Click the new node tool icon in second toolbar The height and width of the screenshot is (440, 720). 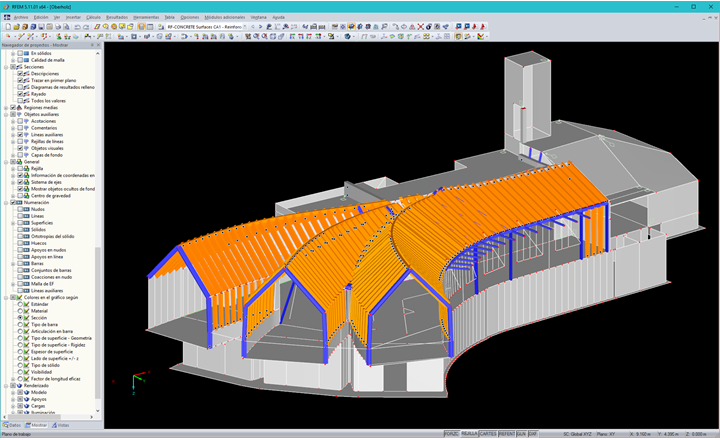[x=8, y=36]
